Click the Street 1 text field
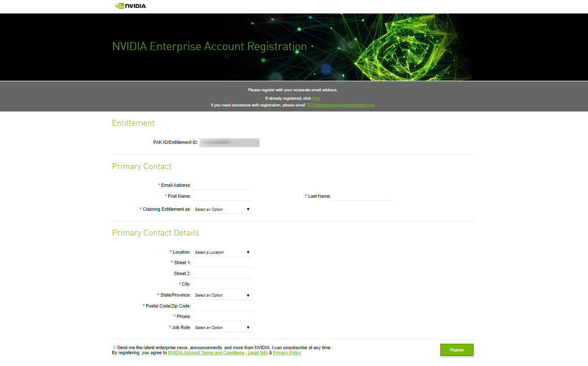588x366 pixels. click(222, 263)
